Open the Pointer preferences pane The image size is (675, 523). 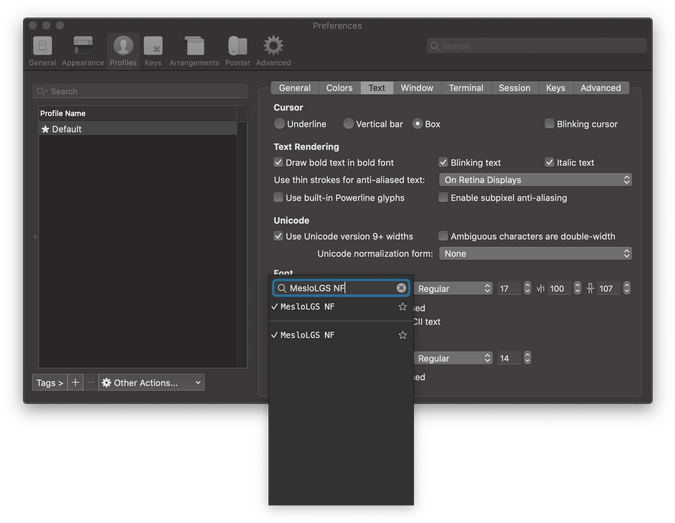pos(237,51)
